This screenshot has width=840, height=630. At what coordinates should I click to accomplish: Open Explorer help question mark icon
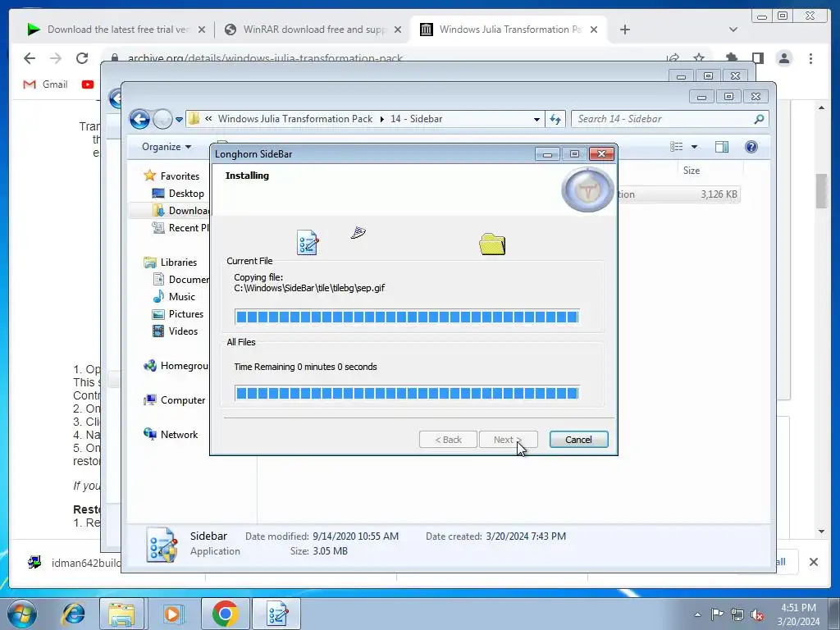(751, 147)
